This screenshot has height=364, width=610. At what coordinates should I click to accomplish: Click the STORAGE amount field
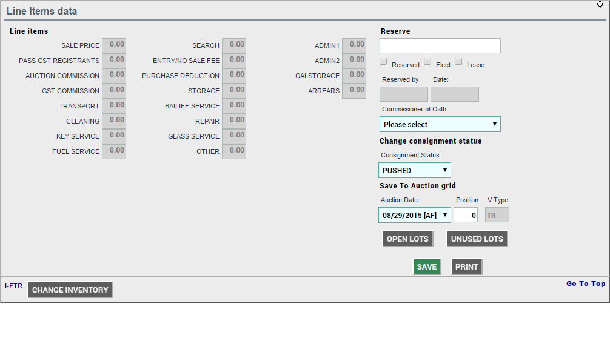pyautogui.click(x=234, y=91)
